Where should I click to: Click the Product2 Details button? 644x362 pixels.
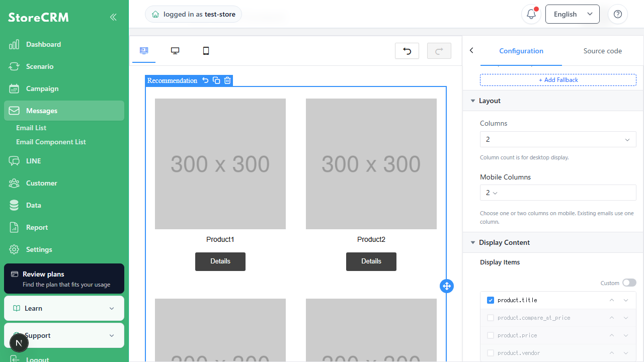371,261
